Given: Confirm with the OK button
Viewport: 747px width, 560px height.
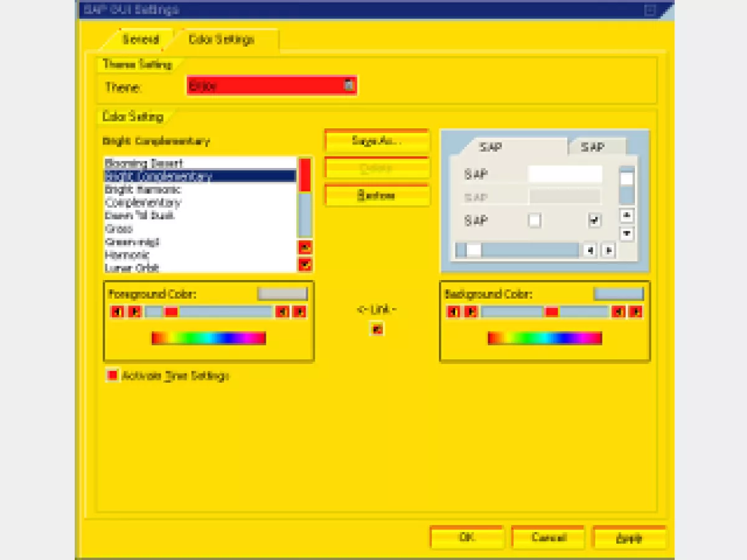Looking at the screenshot, I should click(x=466, y=538).
